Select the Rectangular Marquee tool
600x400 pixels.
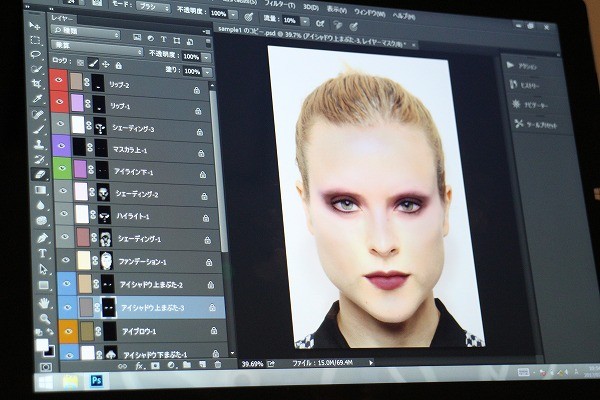coord(35,40)
